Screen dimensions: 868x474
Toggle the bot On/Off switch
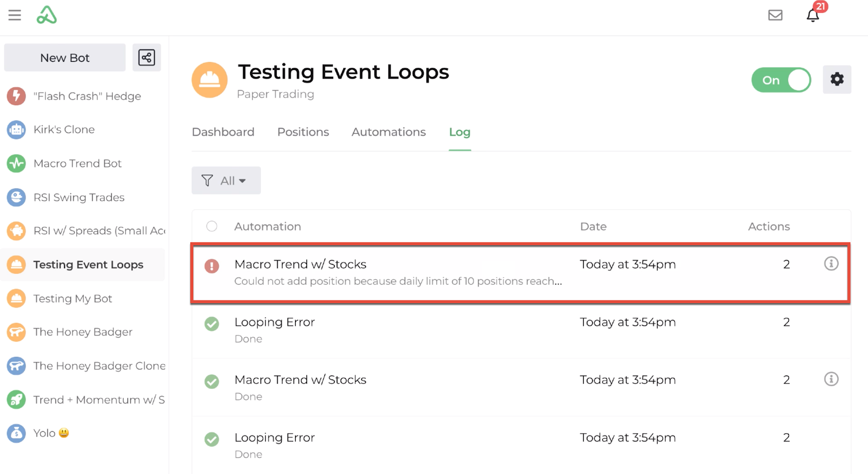(x=781, y=80)
